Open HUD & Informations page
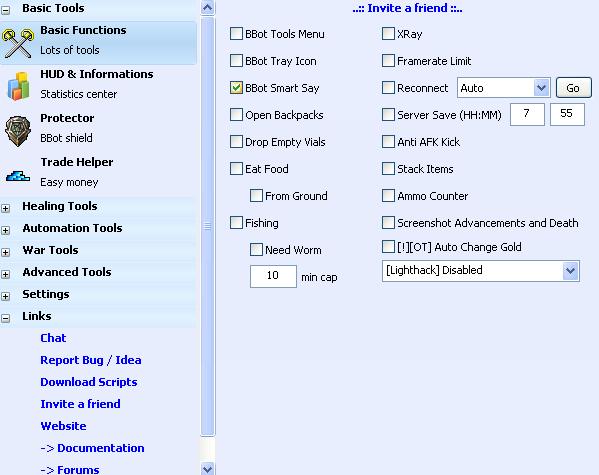 99,86
